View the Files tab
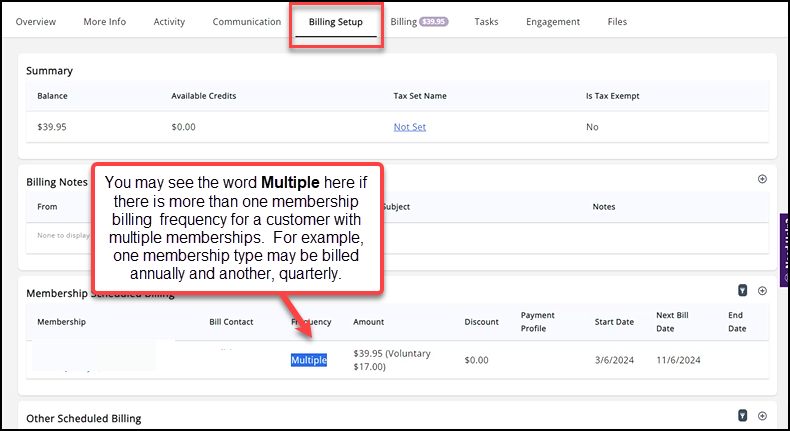The image size is (790, 431). (x=617, y=22)
